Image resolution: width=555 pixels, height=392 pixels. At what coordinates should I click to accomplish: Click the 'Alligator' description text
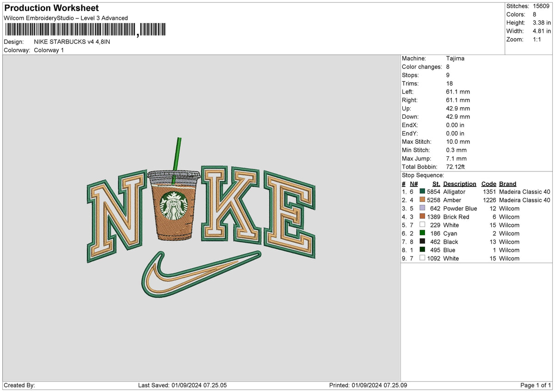[454, 191]
